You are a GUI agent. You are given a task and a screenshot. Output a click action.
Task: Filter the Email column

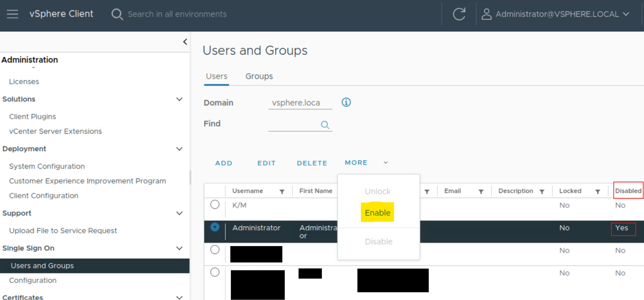(481, 192)
